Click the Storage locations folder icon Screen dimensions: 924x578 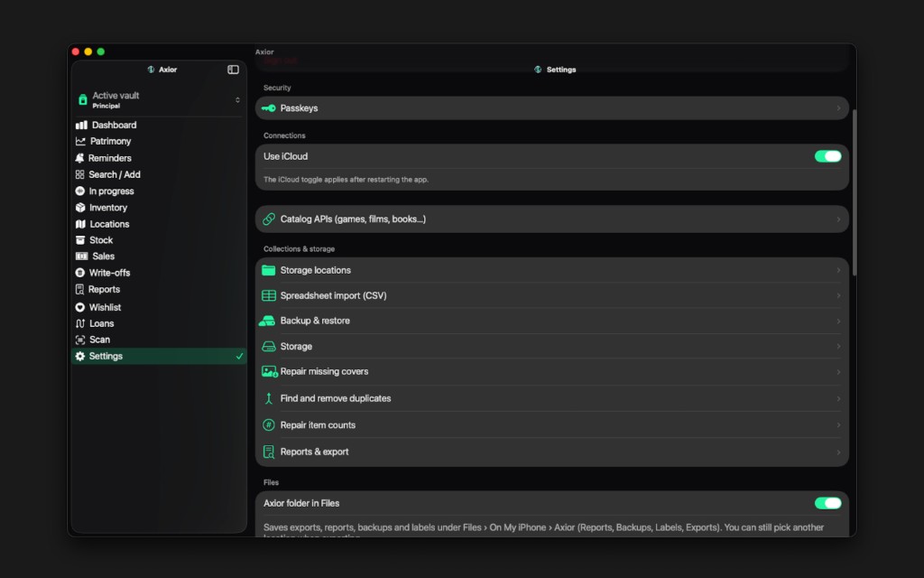(269, 270)
